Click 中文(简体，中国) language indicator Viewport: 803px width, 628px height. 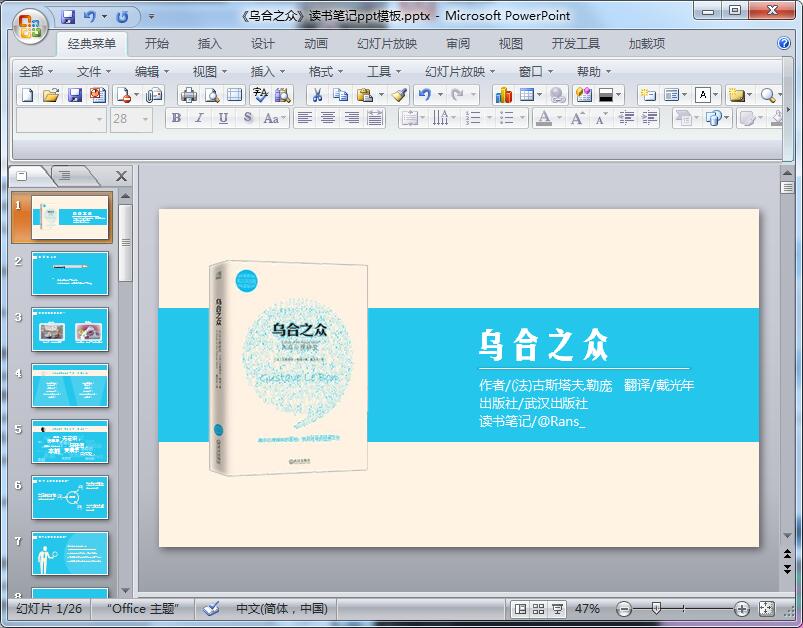point(282,609)
